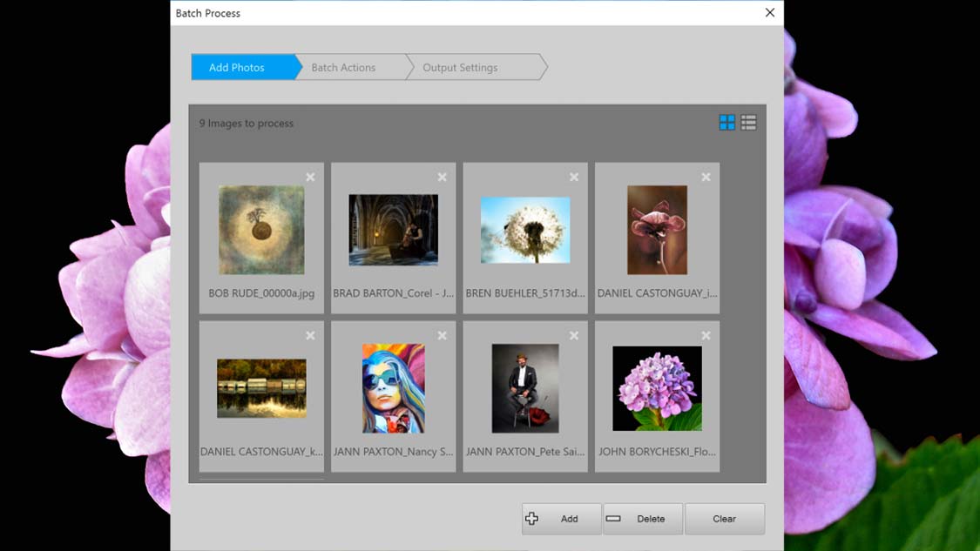Click the minus icon beside Delete
Image resolution: width=980 pixels, height=551 pixels.
[x=615, y=518]
